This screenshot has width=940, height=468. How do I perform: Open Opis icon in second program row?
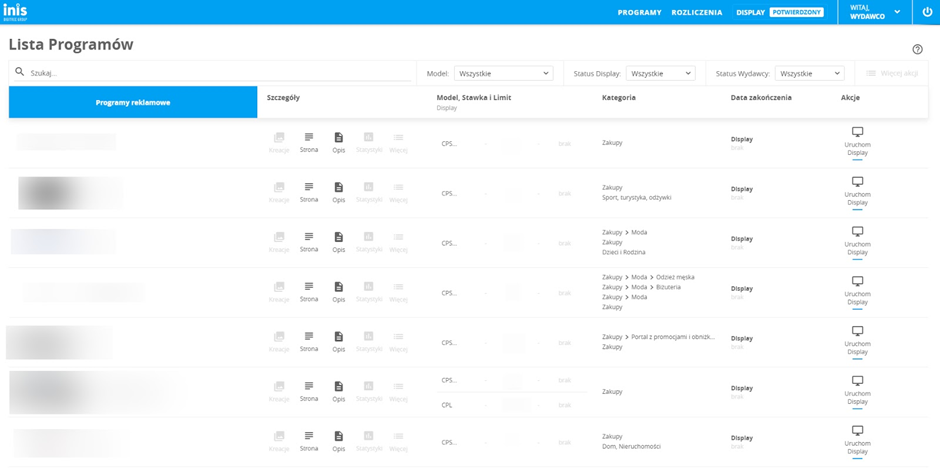click(x=339, y=188)
